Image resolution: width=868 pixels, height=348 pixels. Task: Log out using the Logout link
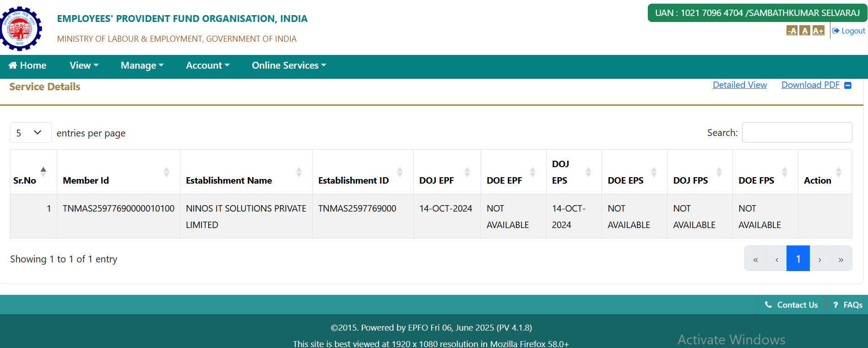[849, 31]
